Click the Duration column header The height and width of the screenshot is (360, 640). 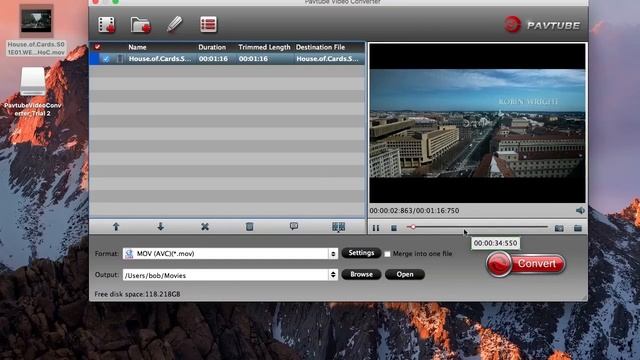(212, 47)
